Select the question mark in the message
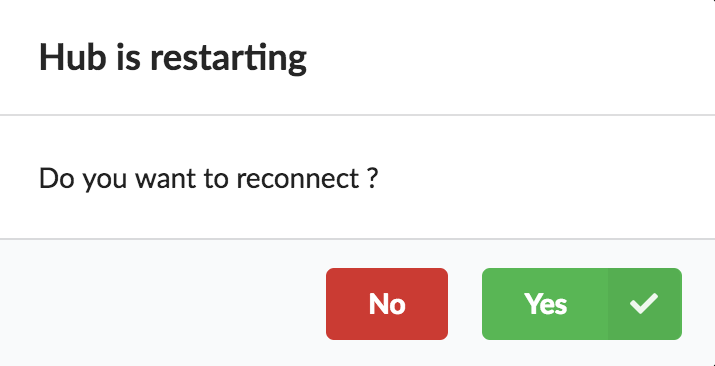 372,178
